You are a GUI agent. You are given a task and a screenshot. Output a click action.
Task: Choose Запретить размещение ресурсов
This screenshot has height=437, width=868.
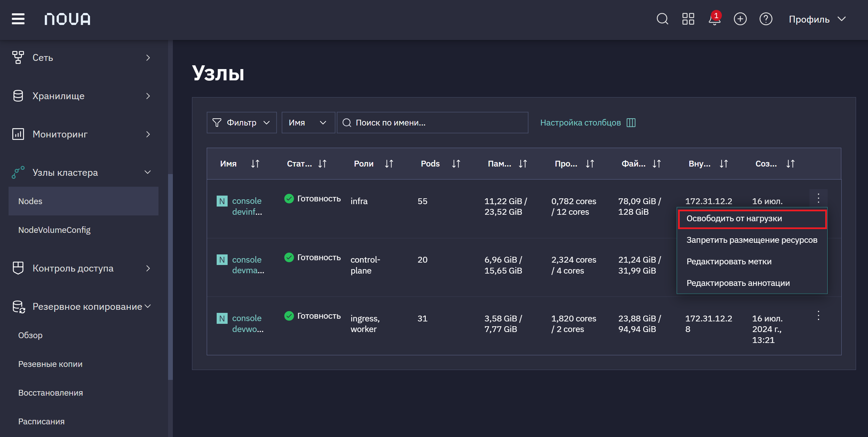(x=752, y=240)
